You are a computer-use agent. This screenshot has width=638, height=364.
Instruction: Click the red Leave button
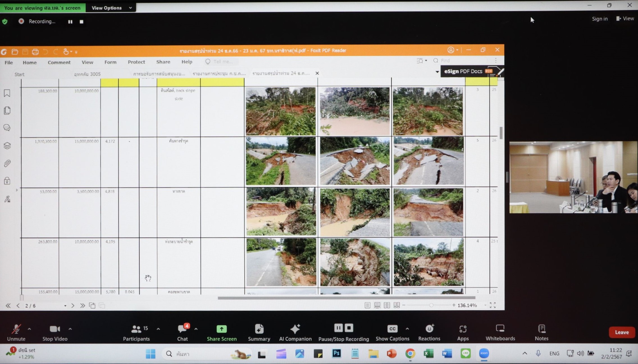(621, 332)
